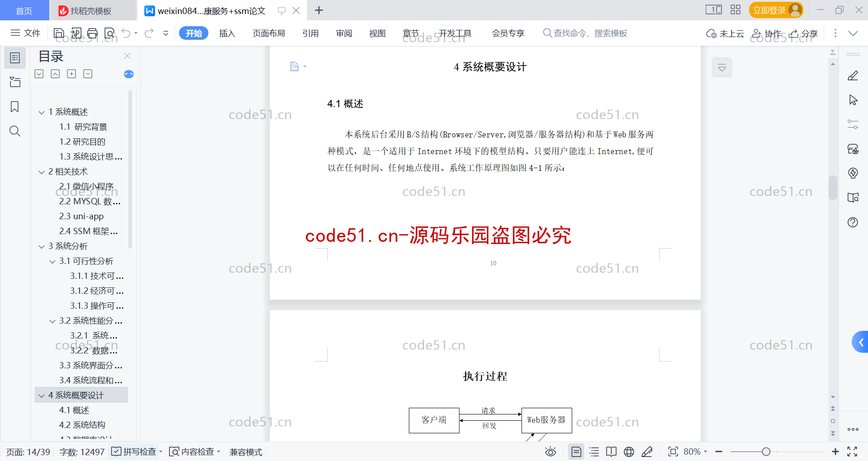Screen dimensions: 868x461
Task: Collapse the 3.1 可行性分析 node
Action: 52,261
